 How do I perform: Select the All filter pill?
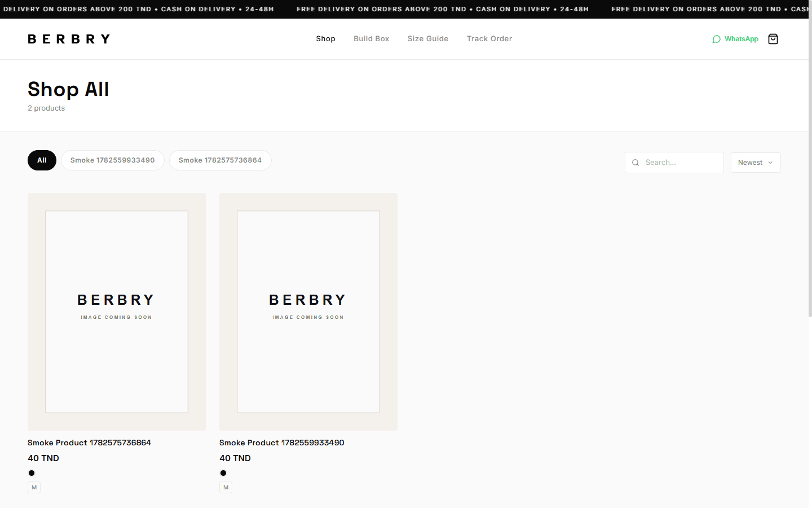coord(42,160)
